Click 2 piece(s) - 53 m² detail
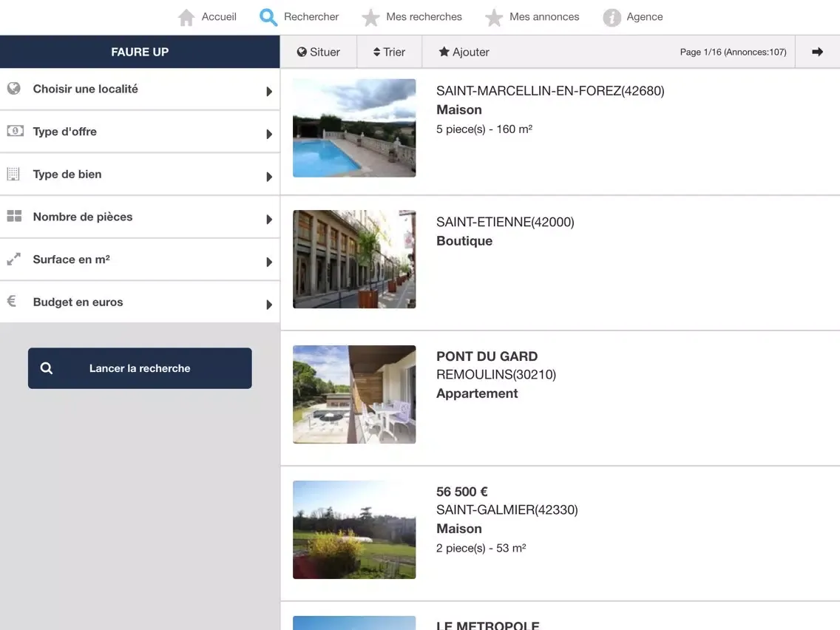 (x=481, y=548)
